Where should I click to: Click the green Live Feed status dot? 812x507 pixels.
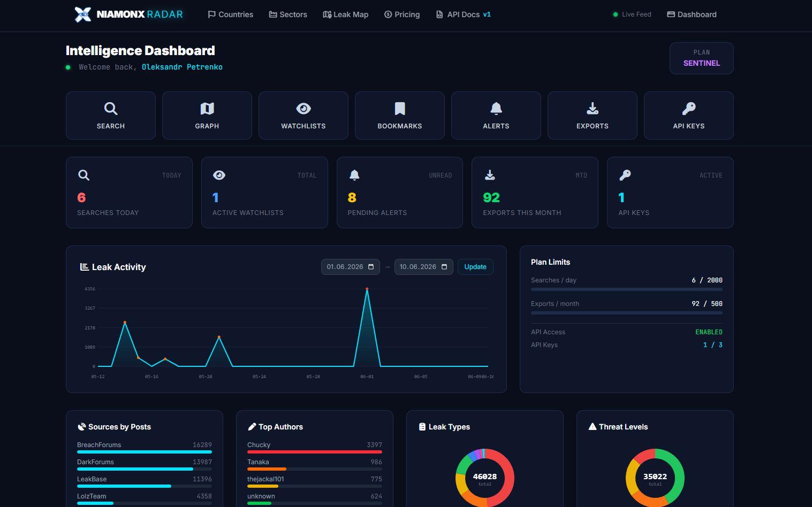[x=616, y=14]
